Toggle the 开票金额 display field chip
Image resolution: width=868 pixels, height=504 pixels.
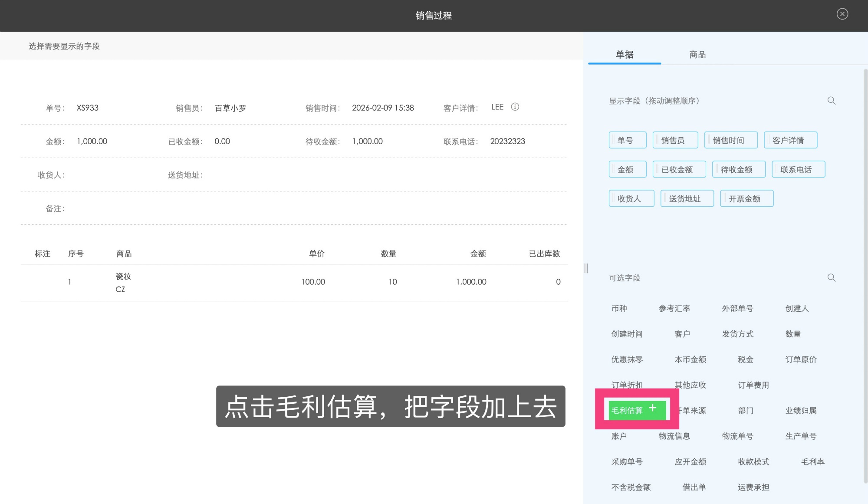[746, 198]
